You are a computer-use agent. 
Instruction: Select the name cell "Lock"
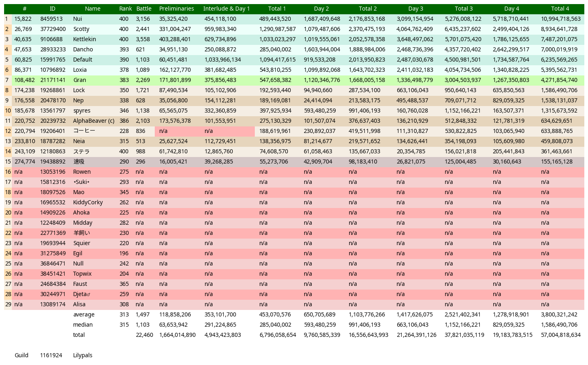click(x=79, y=90)
